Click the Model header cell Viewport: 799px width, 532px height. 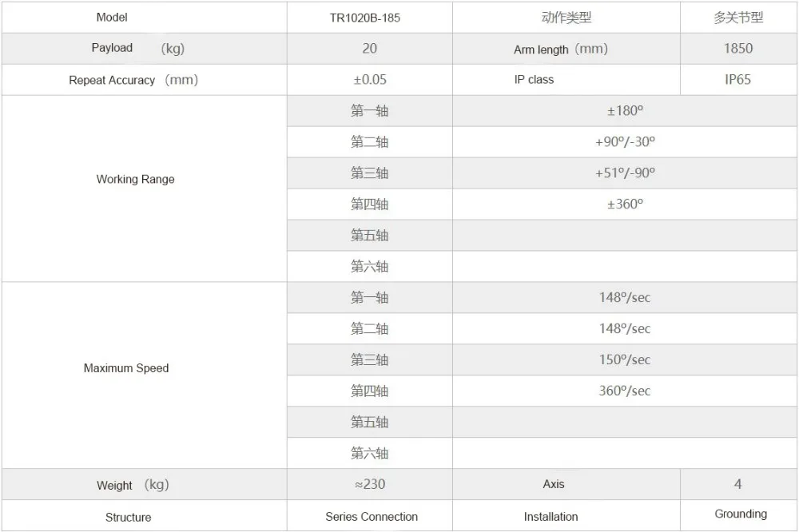coord(144,18)
